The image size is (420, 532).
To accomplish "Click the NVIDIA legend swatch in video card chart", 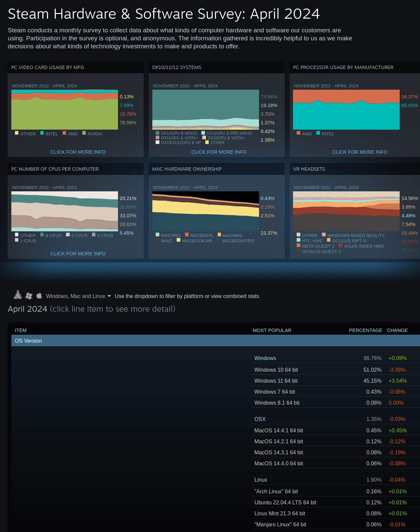I will click(x=84, y=133).
